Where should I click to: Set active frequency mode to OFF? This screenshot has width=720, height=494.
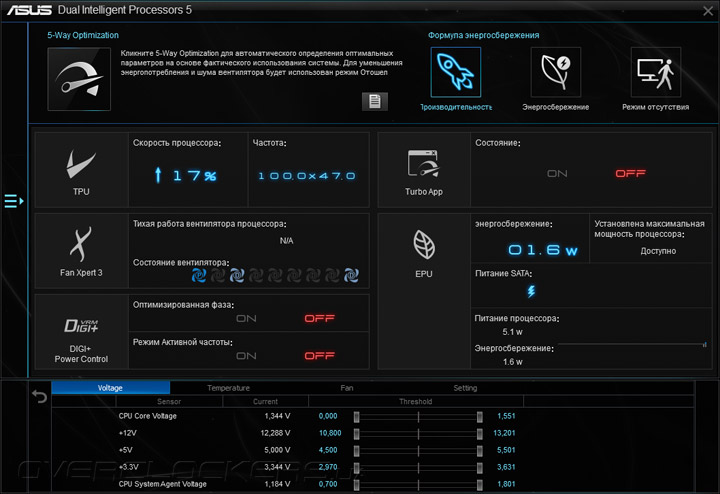(320, 356)
